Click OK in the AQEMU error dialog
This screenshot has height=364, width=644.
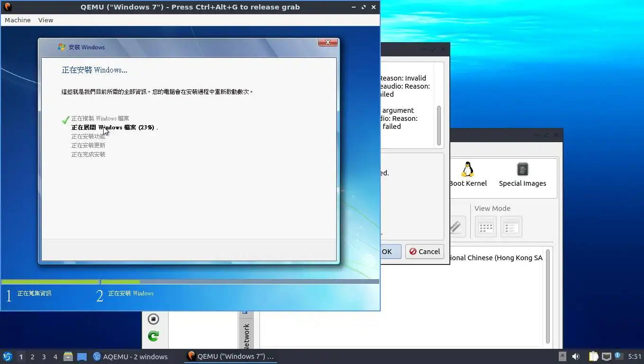coord(390,252)
